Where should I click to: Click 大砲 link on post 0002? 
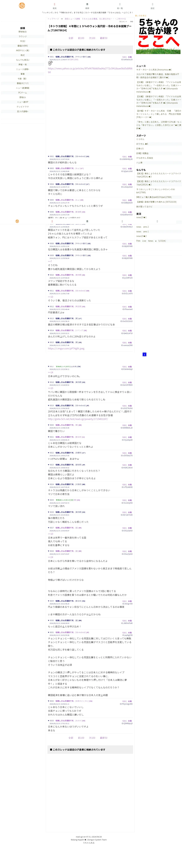click(130, 157)
